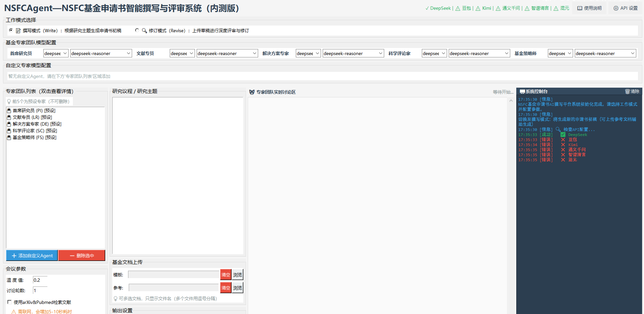This screenshot has height=314, width=644.
Task: Click 清空 next to the 模板 field
Action: [x=226, y=274]
